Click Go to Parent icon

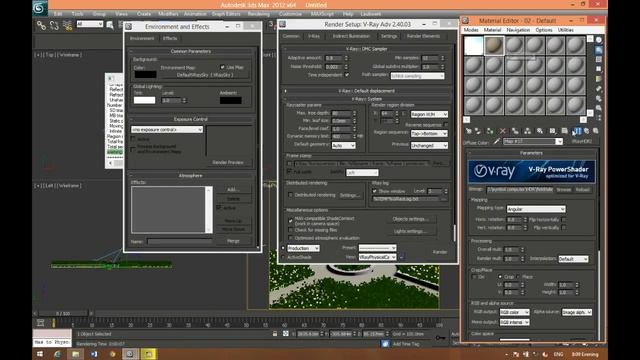[587, 131]
